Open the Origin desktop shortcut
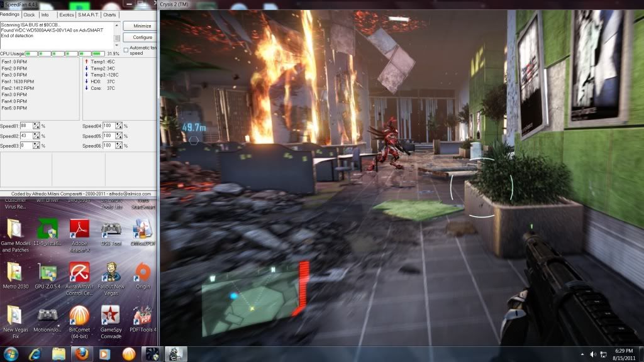 (x=143, y=276)
